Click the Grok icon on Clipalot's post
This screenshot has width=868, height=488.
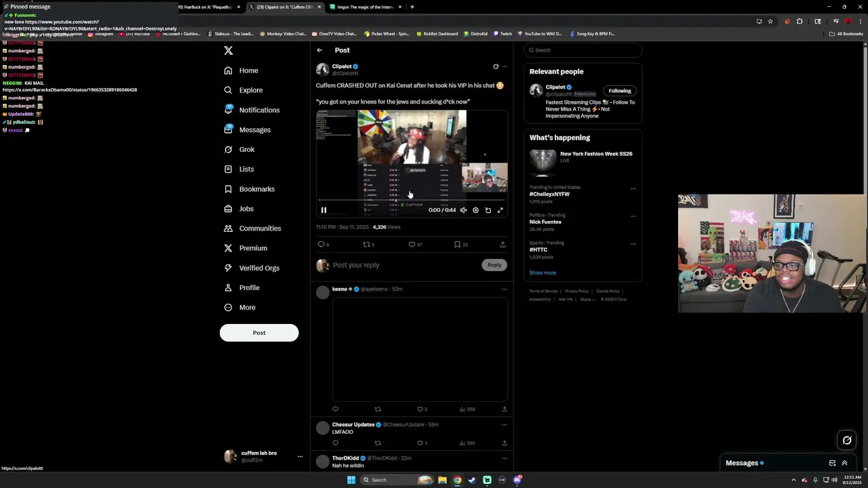pos(496,66)
